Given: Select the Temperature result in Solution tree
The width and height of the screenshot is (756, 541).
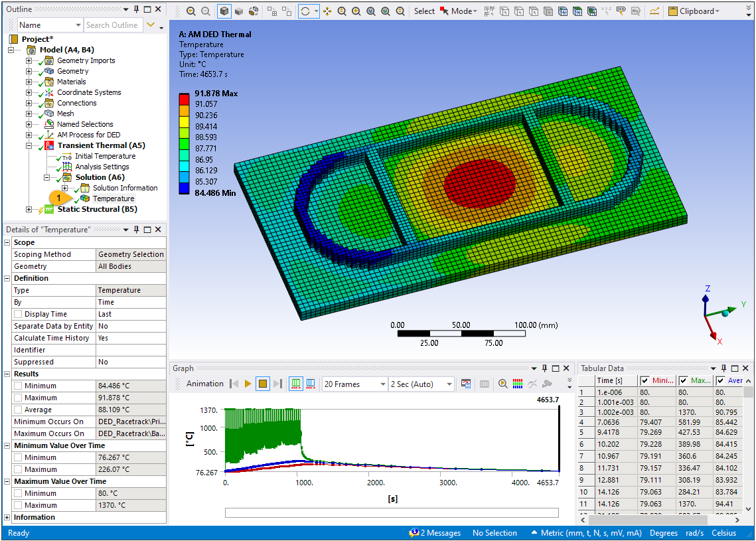Looking at the screenshot, I should 113,198.
